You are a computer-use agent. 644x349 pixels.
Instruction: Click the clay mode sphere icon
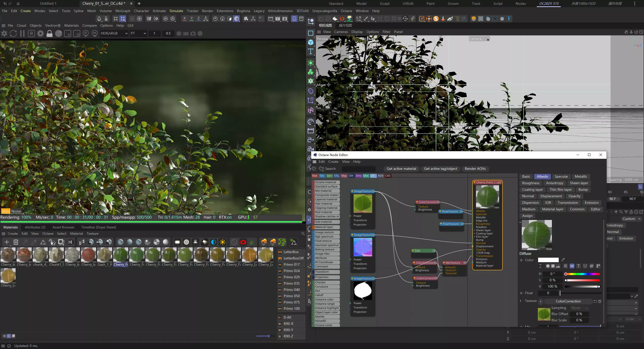click(58, 33)
